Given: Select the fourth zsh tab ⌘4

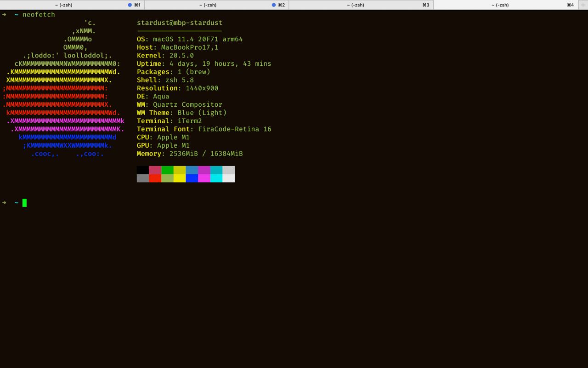Looking at the screenshot, I should (x=505, y=5).
